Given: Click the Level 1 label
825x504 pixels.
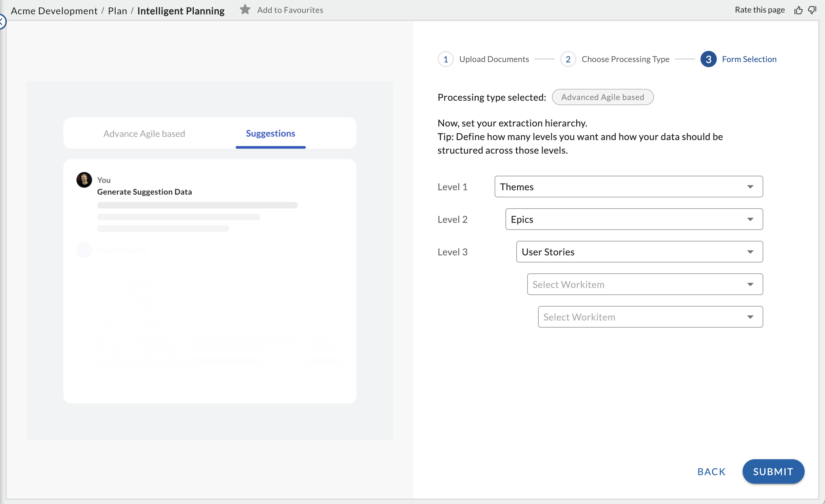Looking at the screenshot, I should (x=453, y=187).
